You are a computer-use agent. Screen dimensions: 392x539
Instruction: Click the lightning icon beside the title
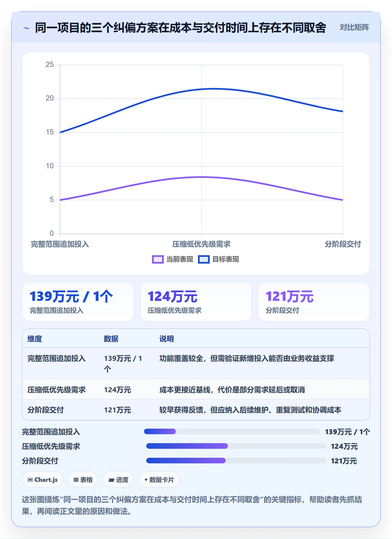[x=27, y=28]
